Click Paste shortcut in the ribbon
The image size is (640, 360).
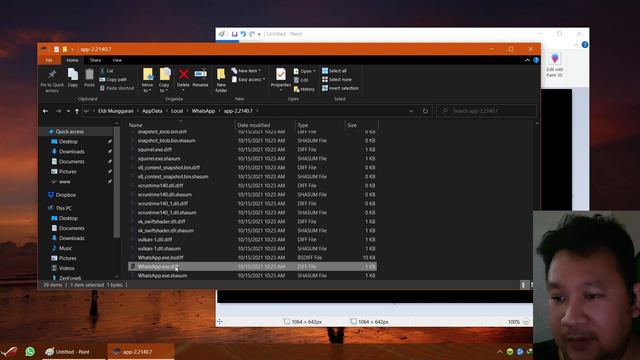[117, 88]
